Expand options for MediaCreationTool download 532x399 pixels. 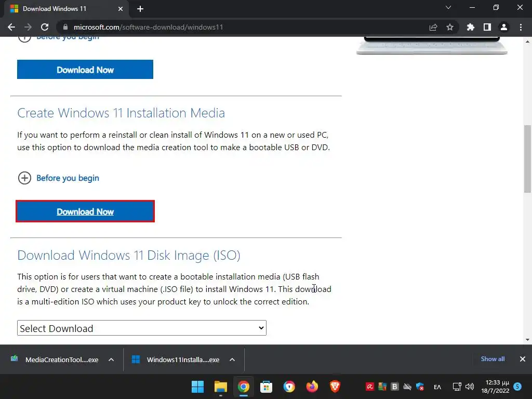pos(111,360)
